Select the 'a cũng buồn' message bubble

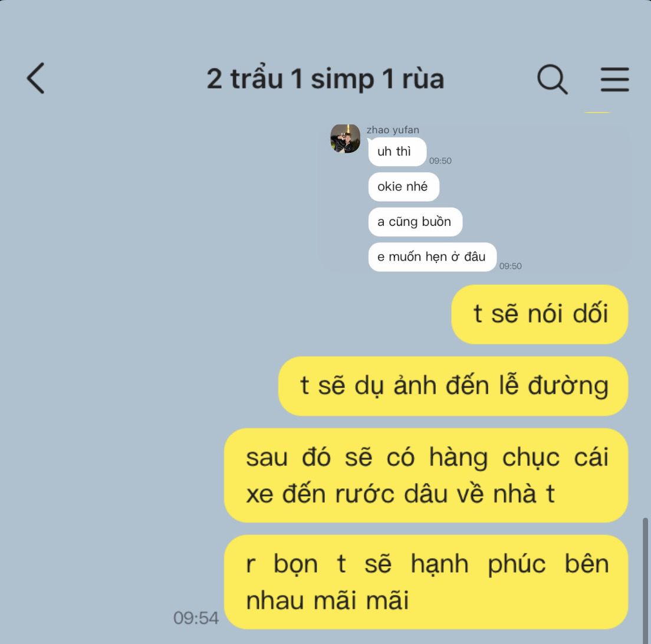click(415, 222)
